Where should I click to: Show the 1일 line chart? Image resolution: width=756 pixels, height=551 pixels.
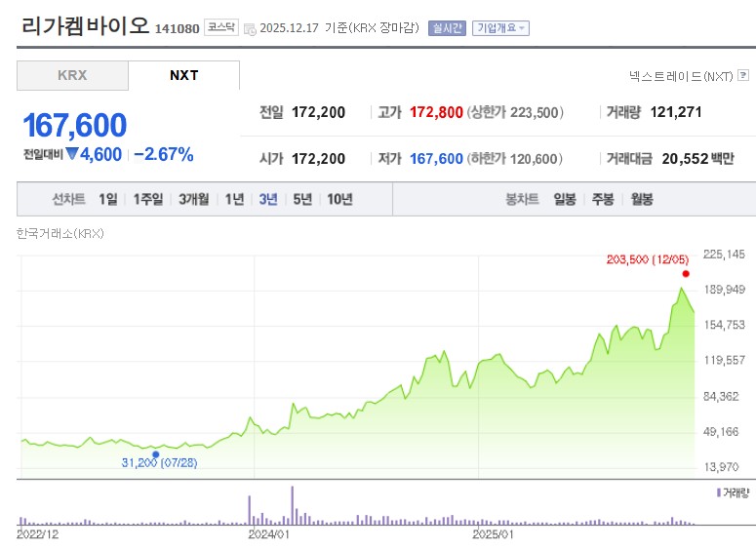point(108,199)
